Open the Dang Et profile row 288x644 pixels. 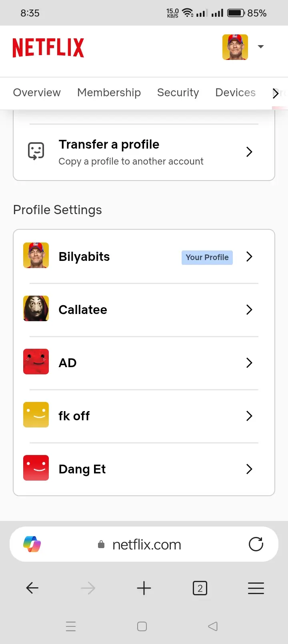[x=144, y=469]
